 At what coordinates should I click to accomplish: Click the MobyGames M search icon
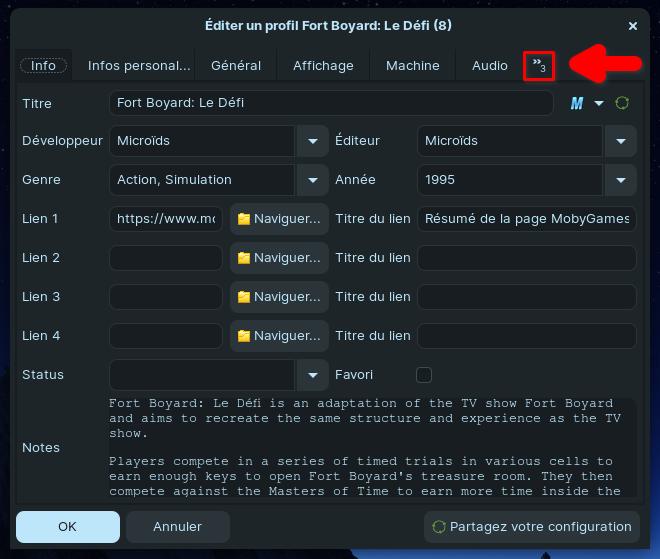[x=577, y=103]
